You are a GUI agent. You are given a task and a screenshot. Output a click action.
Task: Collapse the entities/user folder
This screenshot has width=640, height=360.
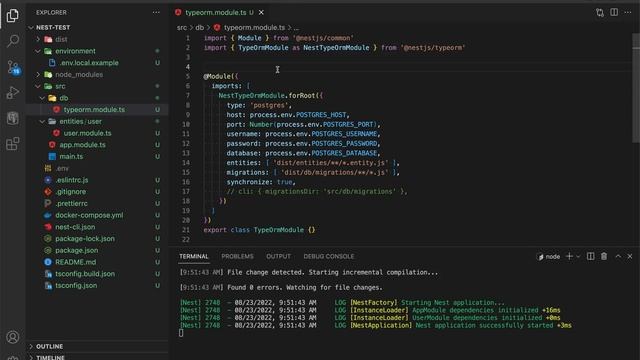tap(42, 121)
